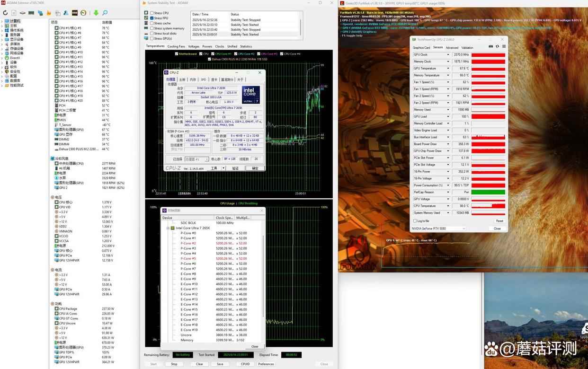Enable the Stress local disks checkbox
The height and width of the screenshot is (369, 588).
152,34
